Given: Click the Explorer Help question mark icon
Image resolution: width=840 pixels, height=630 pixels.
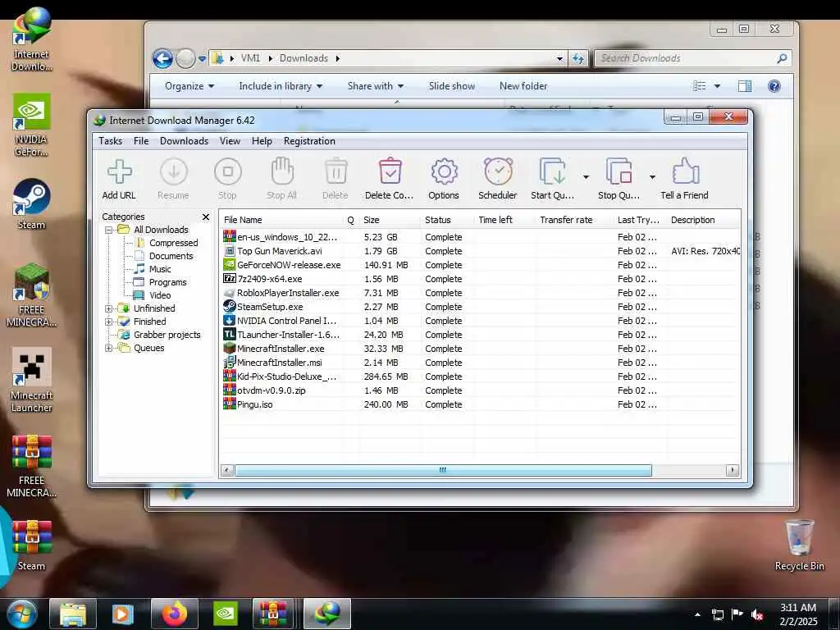Looking at the screenshot, I should (x=774, y=85).
